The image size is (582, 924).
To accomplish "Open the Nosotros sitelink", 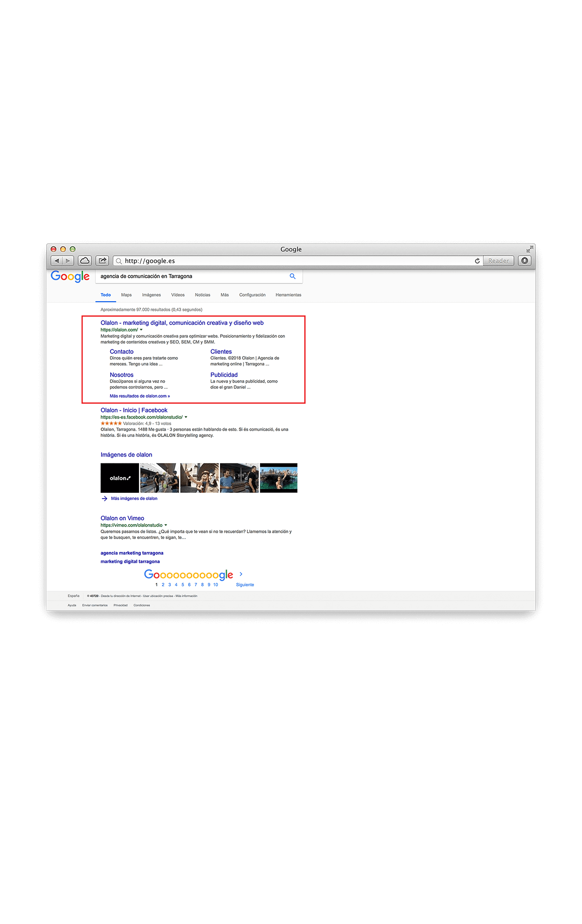I will coord(121,375).
